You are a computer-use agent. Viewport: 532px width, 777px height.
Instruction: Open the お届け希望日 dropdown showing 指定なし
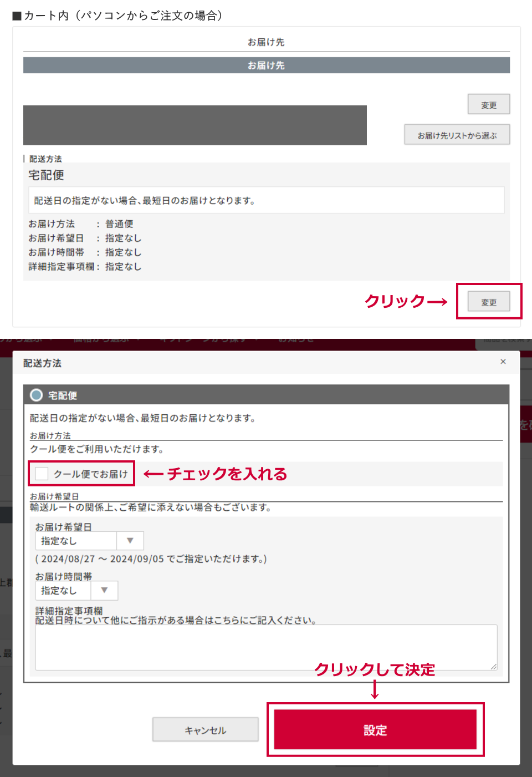75,540
